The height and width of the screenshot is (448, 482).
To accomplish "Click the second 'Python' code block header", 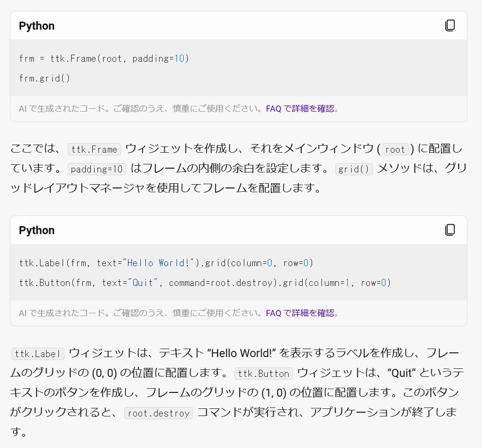I will [37, 230].
